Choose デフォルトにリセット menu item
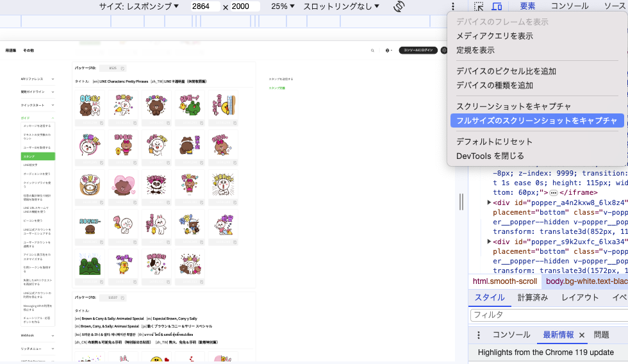This screenshot has width=628, height=364. 537,142
